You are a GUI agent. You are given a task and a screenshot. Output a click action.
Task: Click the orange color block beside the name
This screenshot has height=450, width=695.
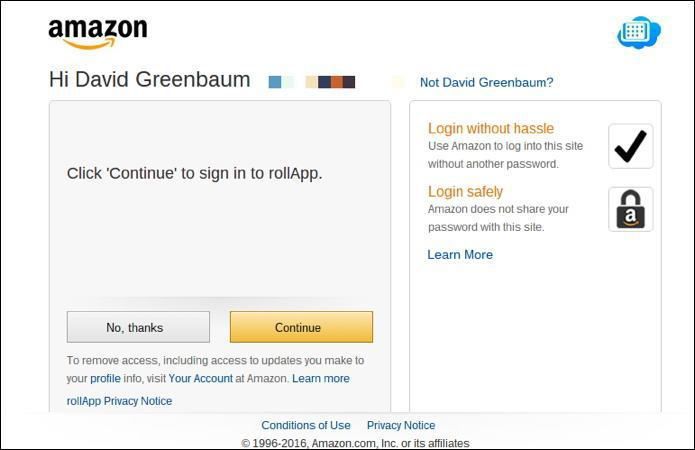click(x=337, y=82)
